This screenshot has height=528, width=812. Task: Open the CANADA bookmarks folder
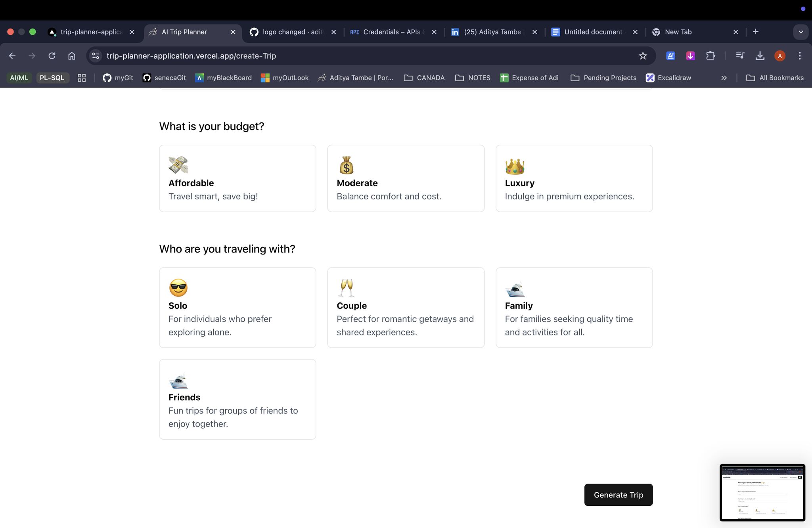tap(424, 78)
